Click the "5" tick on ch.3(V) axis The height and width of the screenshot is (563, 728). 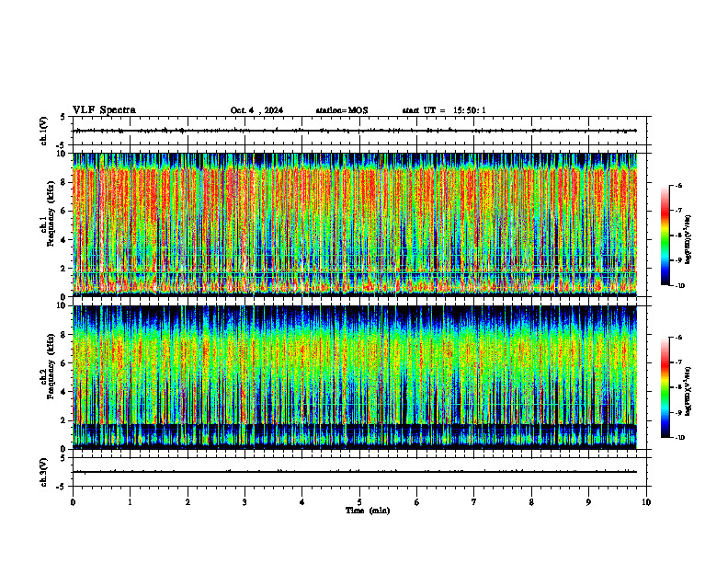point(62,458)
